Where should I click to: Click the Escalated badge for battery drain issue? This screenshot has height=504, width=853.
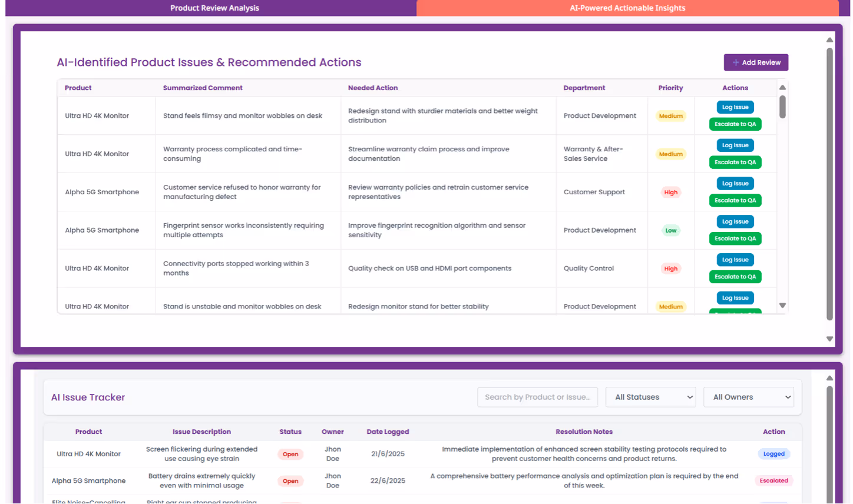773,480
